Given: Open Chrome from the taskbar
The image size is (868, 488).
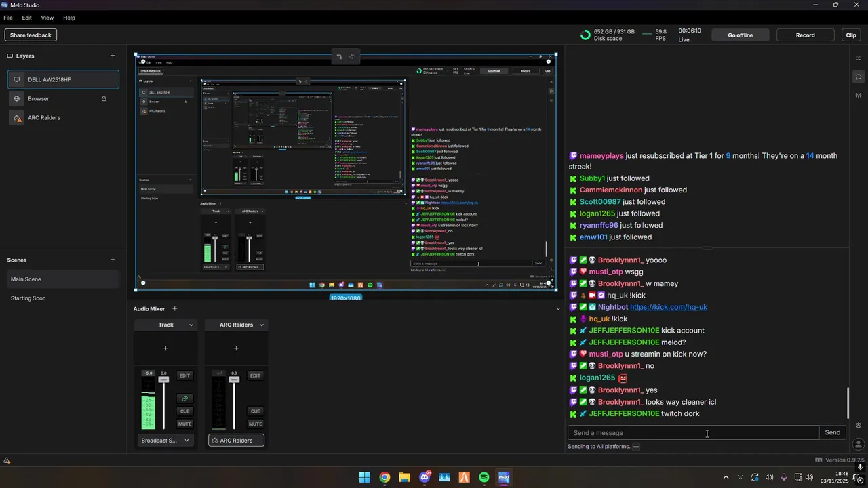Looking at the screenshot, I should point(384,477).
